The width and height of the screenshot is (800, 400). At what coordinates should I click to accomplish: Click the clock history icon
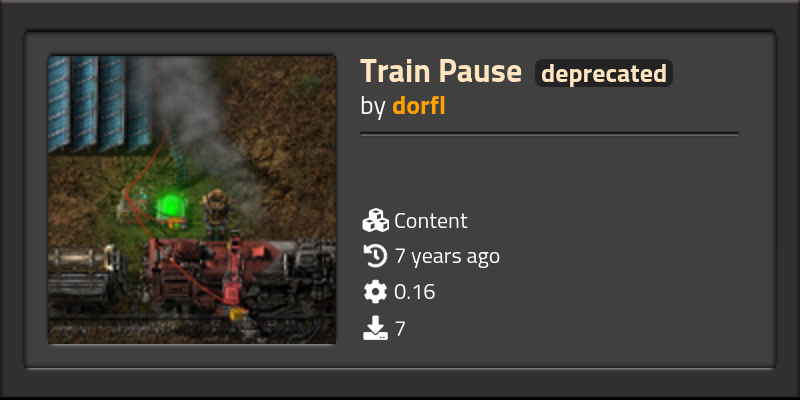[x=376, y=256]
